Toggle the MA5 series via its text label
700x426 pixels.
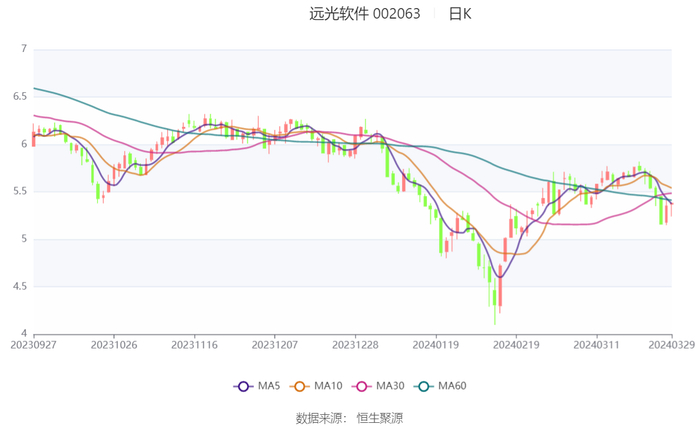[x=269, y=386]
